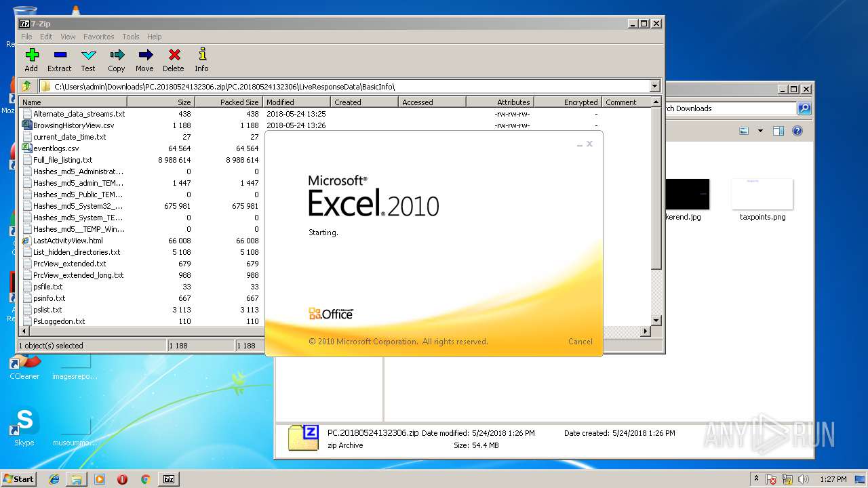868x488 pixels.
Task: Select Alternate_data_streams.txt file
Action: click(79, 114)
